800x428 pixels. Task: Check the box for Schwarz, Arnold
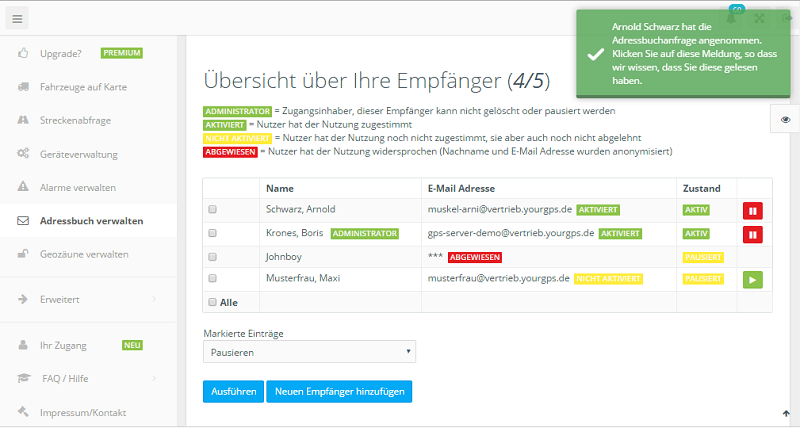click(x=213, y=209)
